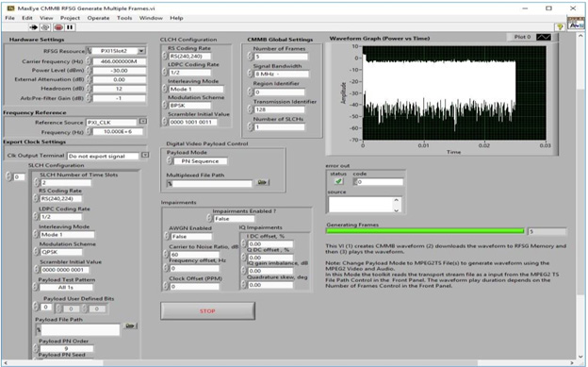Screen dimensions: 588x367
Task: Click the Frequency offset Hz field
Action: coord(194,269)
